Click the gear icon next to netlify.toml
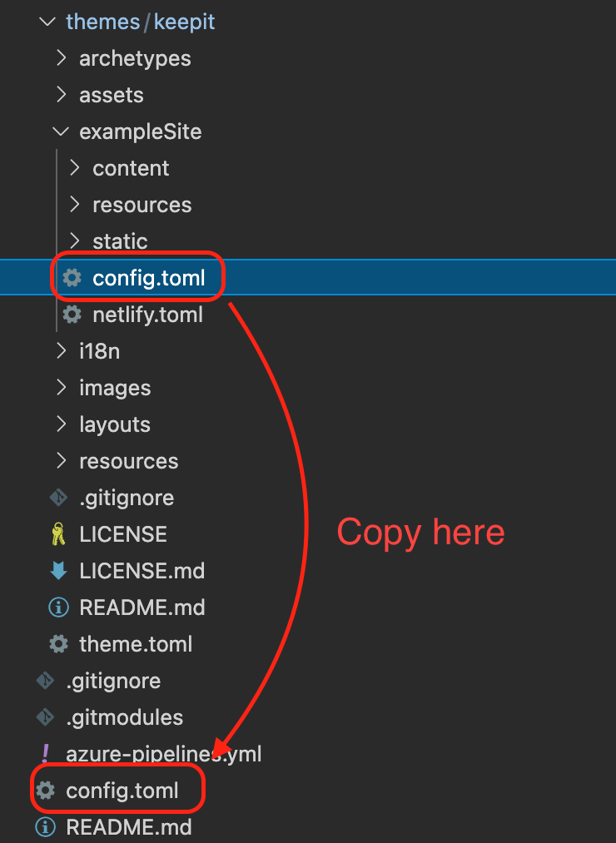The width and height of the screenshot is (616, 843). click(x=71, y=315)
